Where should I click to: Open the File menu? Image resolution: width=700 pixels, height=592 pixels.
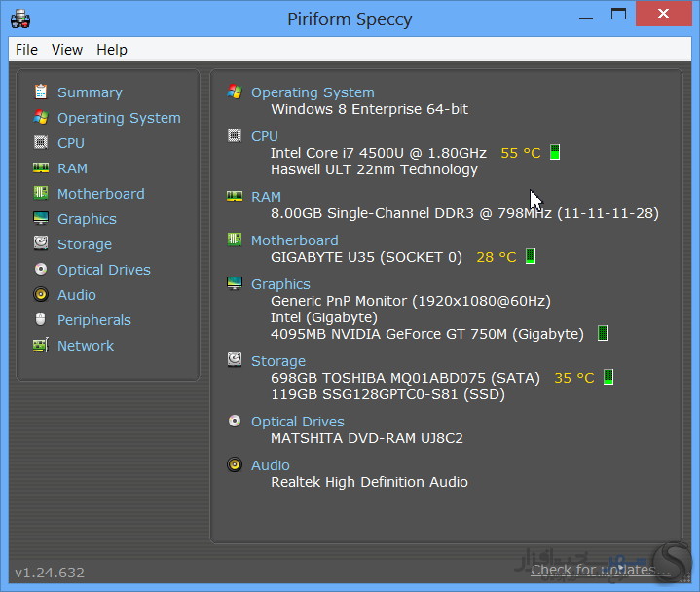pos(26,50)
